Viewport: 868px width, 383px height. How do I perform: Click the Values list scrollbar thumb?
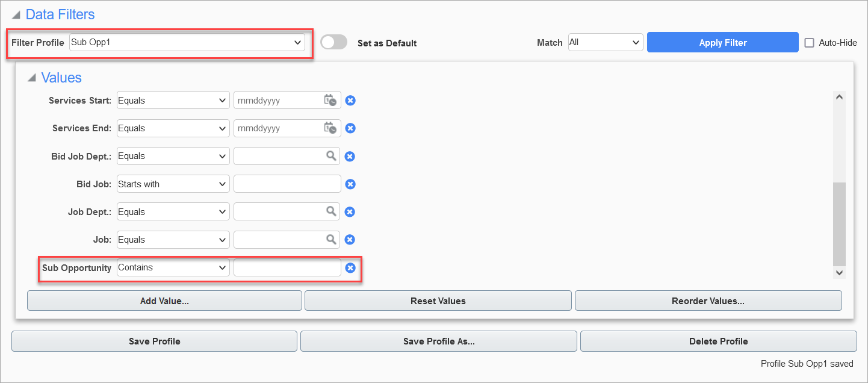tap(840, 224)
